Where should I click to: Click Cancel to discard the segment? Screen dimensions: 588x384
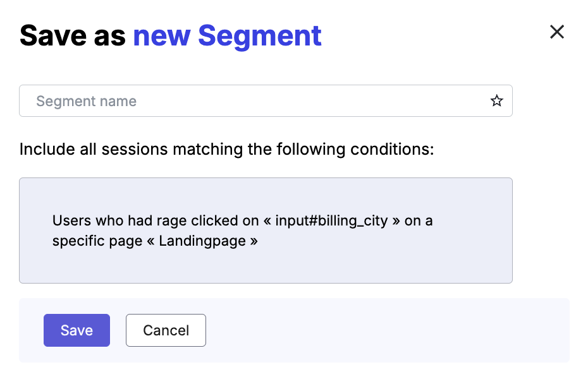166,330
